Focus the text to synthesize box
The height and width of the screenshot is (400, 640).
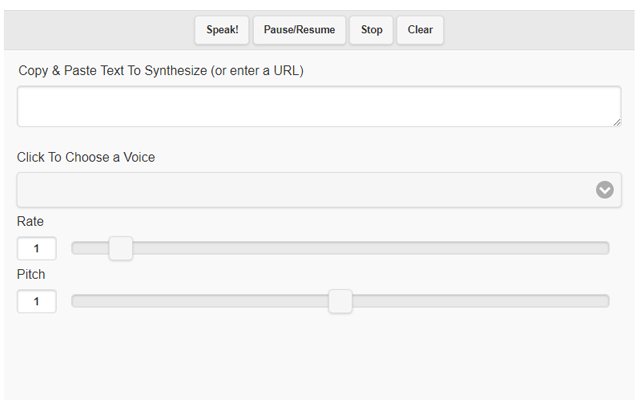[x=318, y=106]
